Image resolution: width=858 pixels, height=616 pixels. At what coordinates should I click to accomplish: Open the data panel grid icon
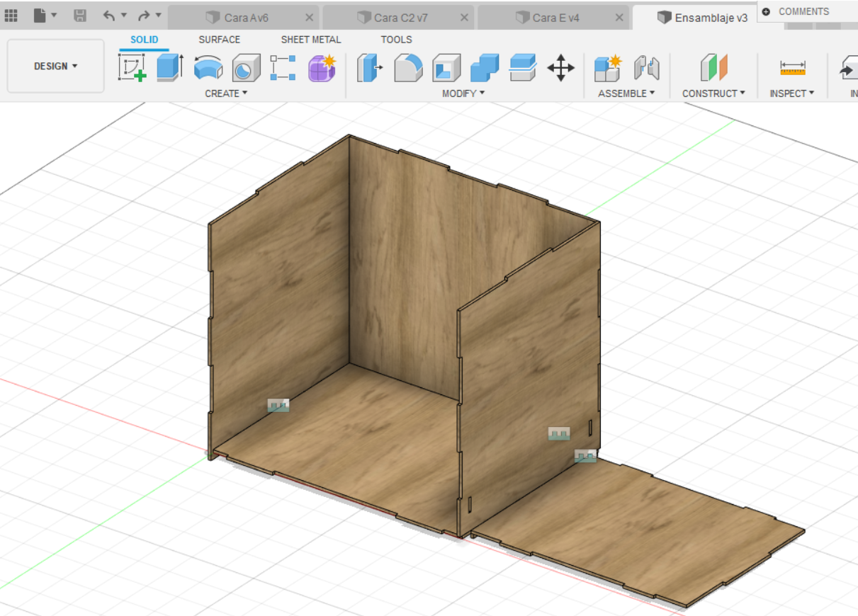pos(11,16)
